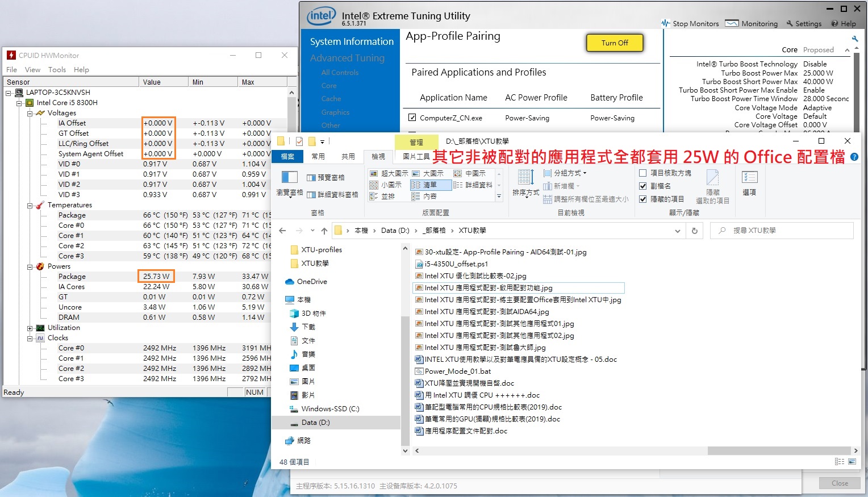Open the Tools menu in HWMonitor
Image resolution: width=868 pixels, height=497 pixels.
[x=57, y=70]
